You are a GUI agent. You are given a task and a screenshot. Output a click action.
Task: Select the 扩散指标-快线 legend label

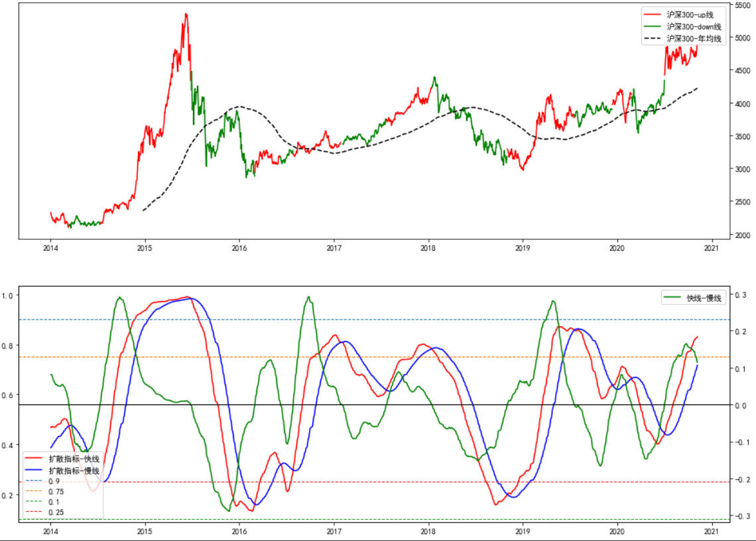[x=74, y=459]
